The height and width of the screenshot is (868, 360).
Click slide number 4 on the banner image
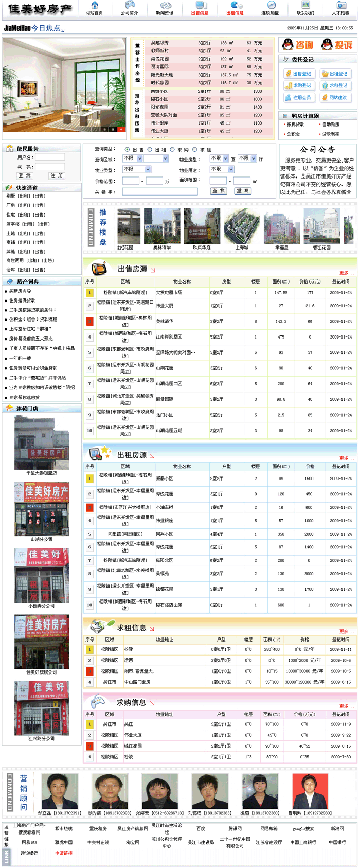pos(122,129)
